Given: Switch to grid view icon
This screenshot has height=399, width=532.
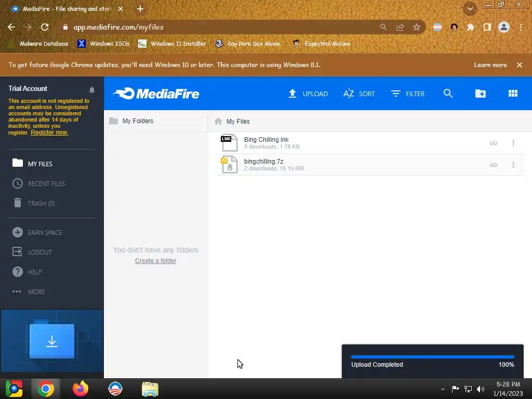Looking at the screenshot, I should pyautogui.click(x=513, y=94).
